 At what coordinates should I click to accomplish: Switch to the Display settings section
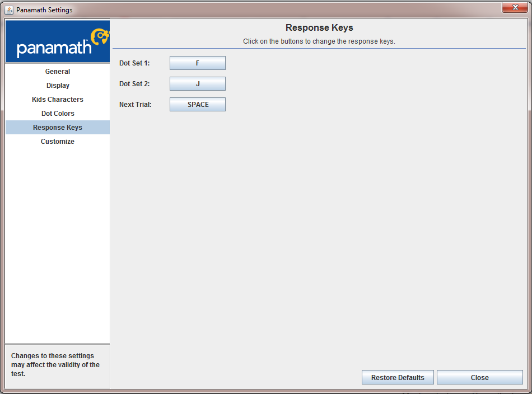[x=58, y=86]
